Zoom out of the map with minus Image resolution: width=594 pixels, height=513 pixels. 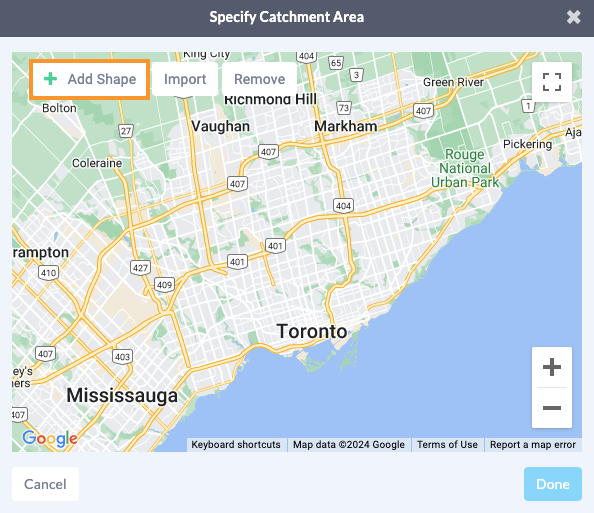tap(552, 408)
